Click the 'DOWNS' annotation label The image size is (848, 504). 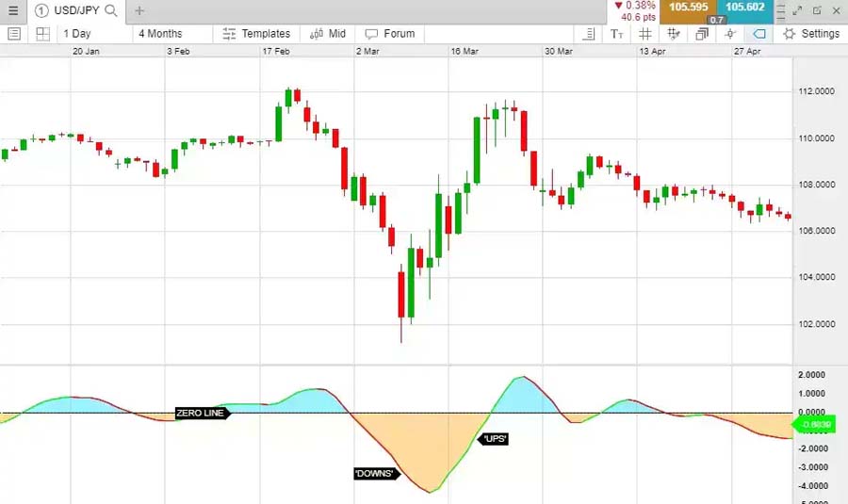click(x=377, y=474)
